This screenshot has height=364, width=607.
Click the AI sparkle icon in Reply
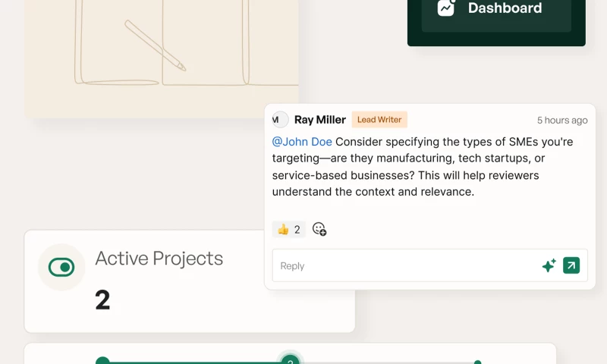pyautogui.click(x=549, y=265)
